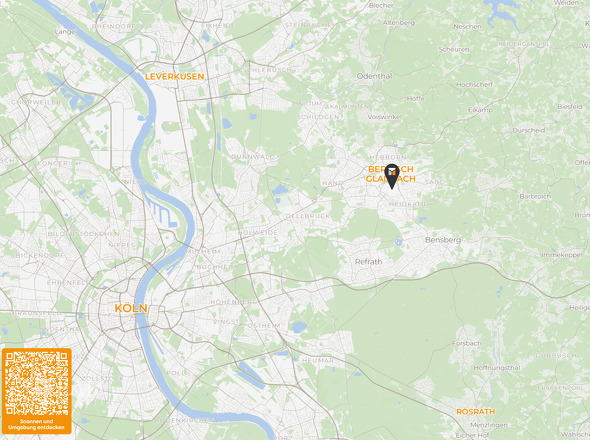Screen dimensions: 590x440
Task: Click the Dünnwald district label
Action: [x=253, y=156]
